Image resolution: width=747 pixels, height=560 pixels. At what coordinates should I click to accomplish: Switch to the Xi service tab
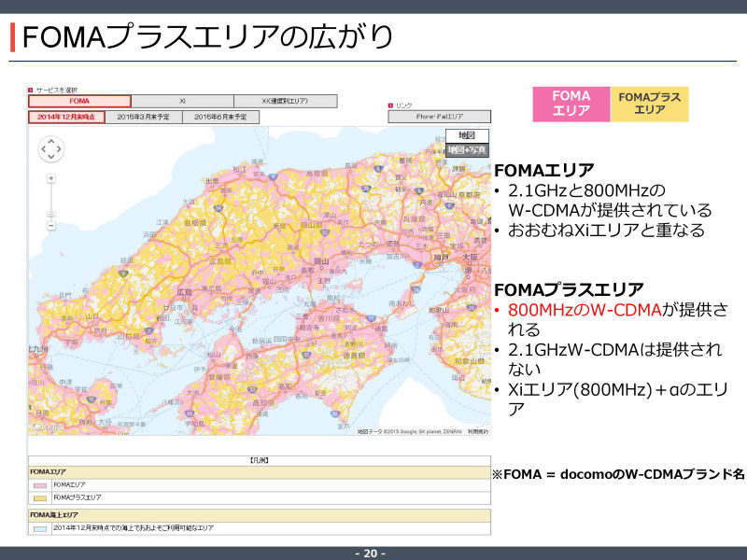[x=182, y=101]
